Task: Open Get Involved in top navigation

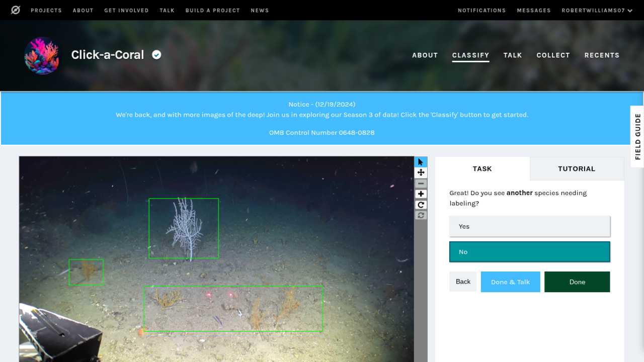Action: pyautogui.click(x=126, y=10)
